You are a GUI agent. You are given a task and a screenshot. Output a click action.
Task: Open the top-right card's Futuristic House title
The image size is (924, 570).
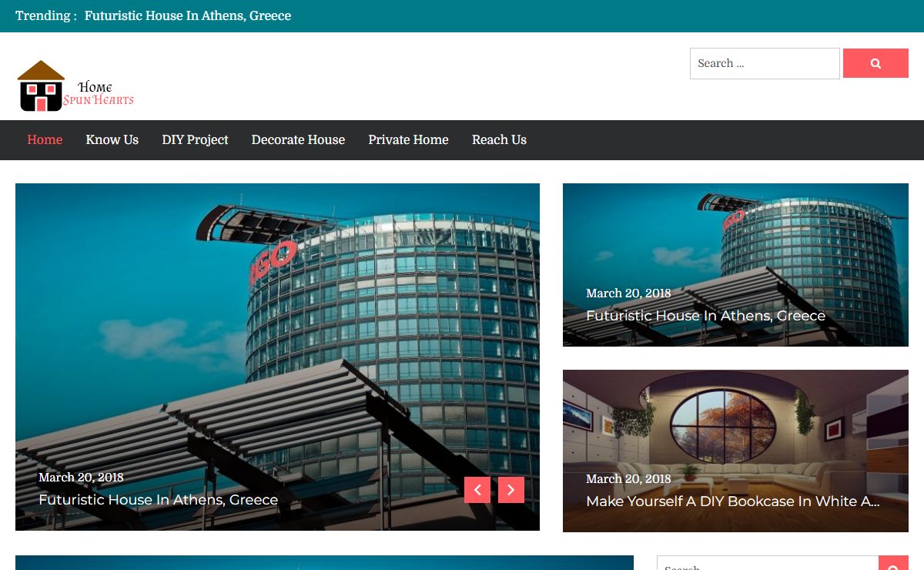[705, 315]
